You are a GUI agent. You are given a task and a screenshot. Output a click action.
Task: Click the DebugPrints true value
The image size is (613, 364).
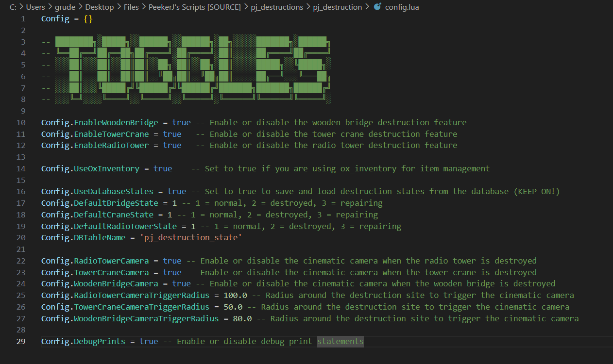(x=149, y=341)
